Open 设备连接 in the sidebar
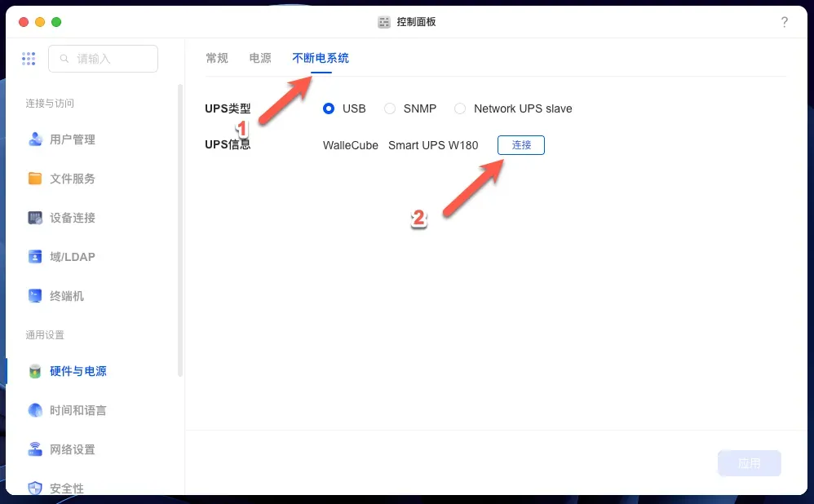This screenshot has width=814, height=504. point(73,218)
